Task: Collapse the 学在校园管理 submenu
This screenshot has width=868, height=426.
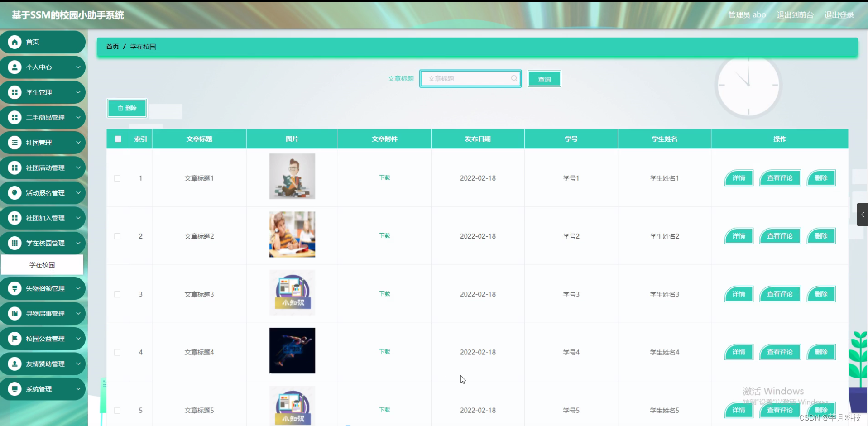Action: coord(79,243)
